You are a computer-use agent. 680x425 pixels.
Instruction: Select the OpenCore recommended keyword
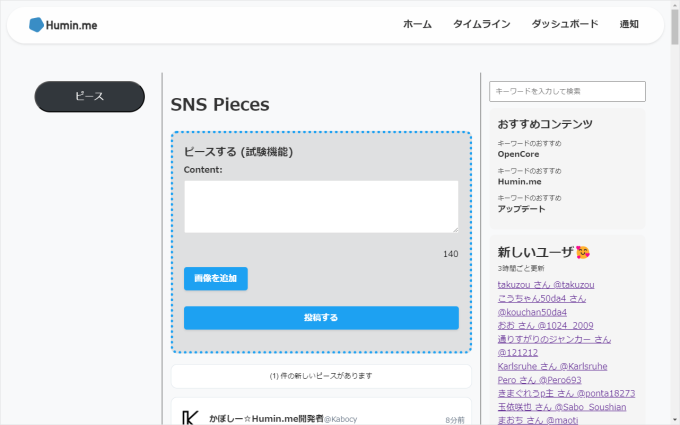[518, 154]
